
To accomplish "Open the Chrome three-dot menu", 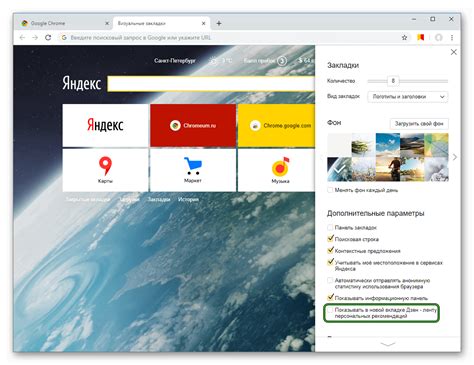I will 452,38.
